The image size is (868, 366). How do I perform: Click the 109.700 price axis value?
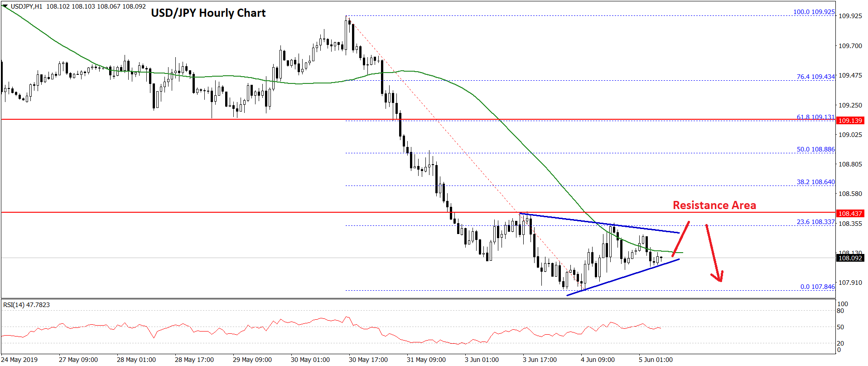[850, 46]
